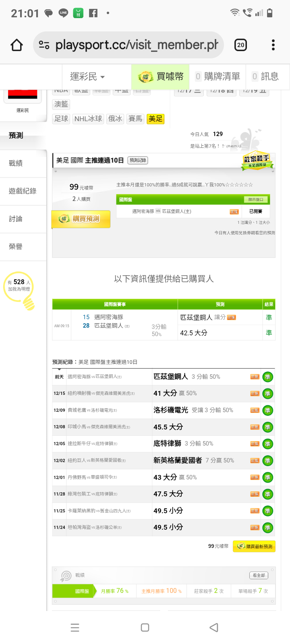Click the 莊家殺手 badge

[257, 161]
